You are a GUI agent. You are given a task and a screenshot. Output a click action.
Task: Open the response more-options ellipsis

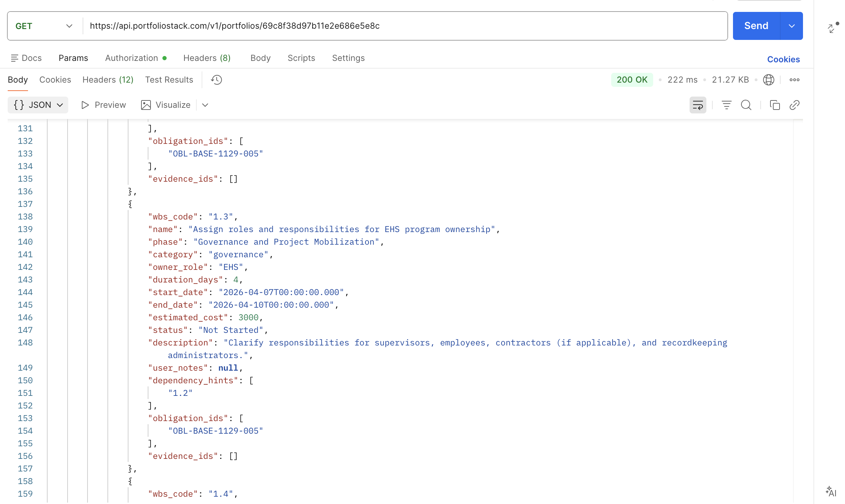(794, 80)
